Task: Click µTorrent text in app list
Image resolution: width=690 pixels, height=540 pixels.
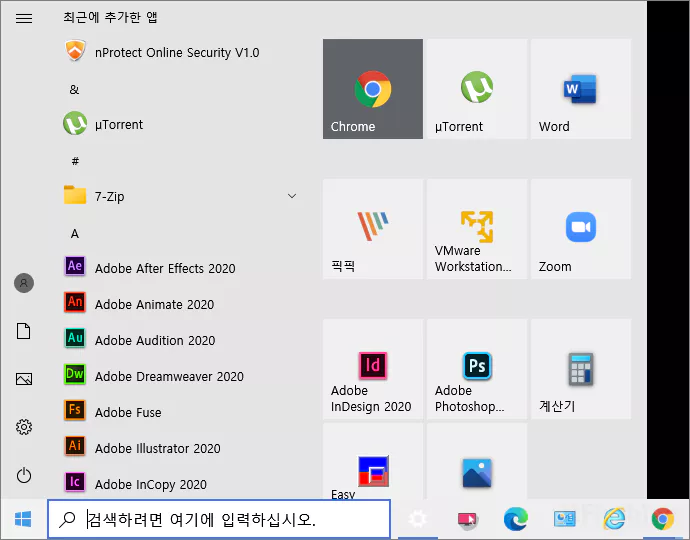Action: 119,125
